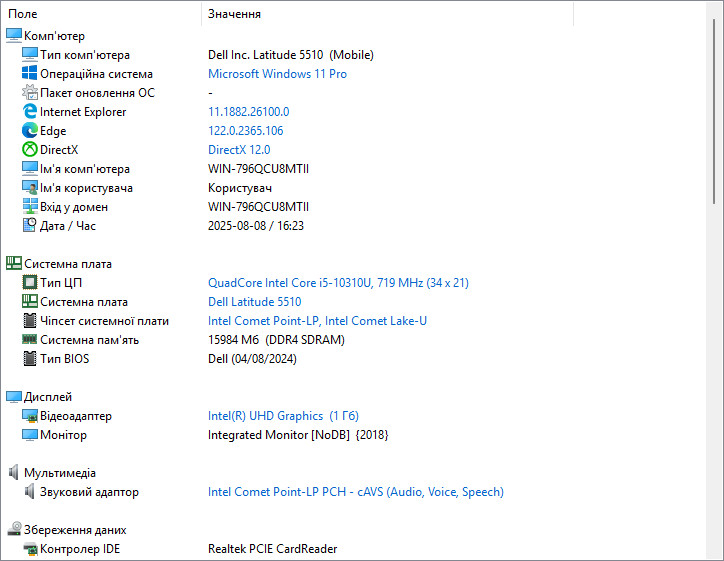Select the Realtek PCIE CardReader value

point(272,549)
